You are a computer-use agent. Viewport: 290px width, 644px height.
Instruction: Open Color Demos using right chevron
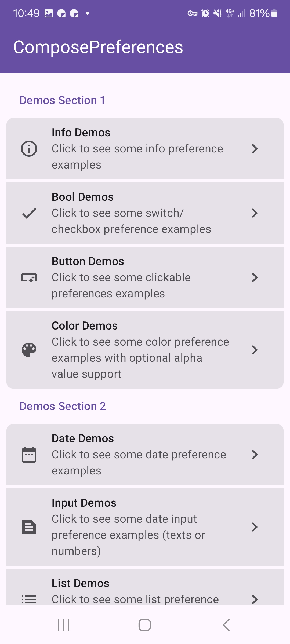click(x=255, y=350)
